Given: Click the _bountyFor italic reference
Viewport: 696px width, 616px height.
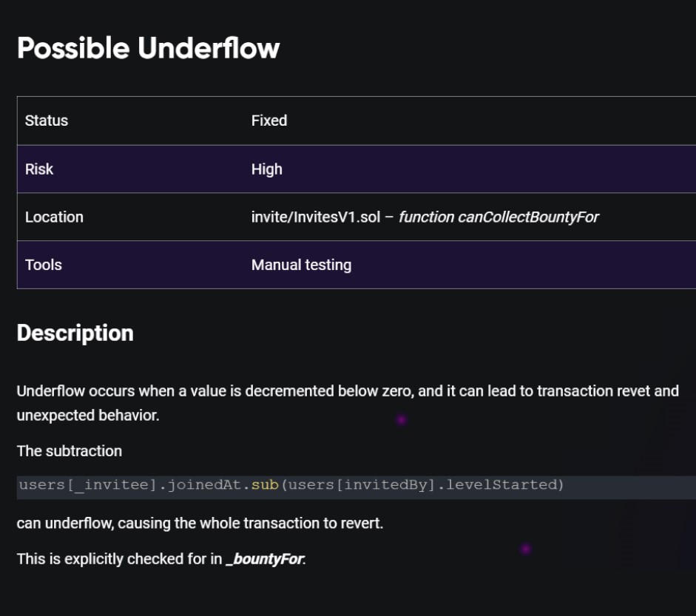Looking at the screenshot, I should (266, 559).
